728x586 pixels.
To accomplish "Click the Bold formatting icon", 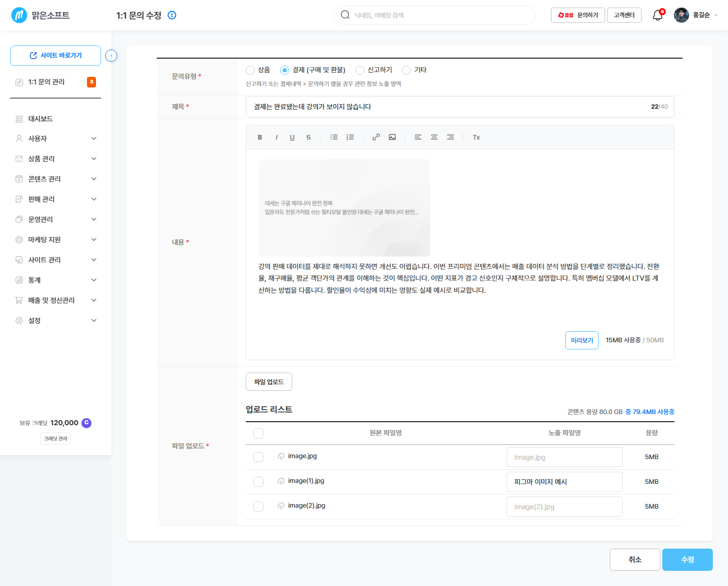I will coord(260,138).
